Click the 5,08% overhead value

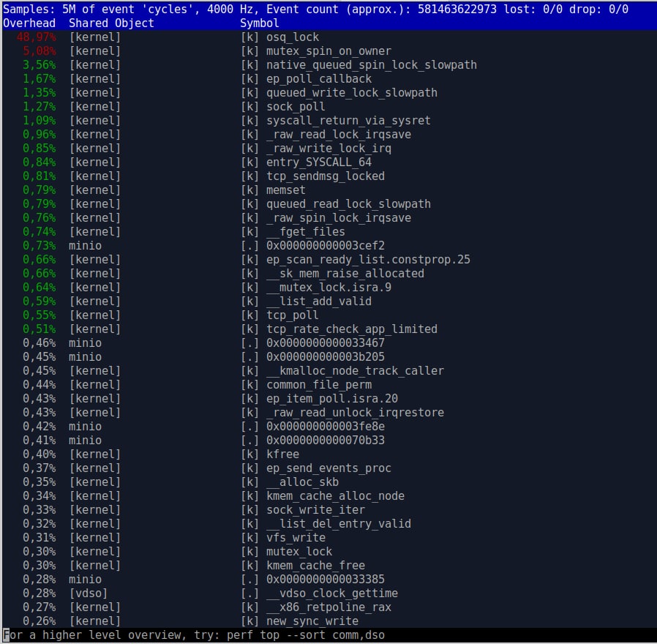coord(40,51)
